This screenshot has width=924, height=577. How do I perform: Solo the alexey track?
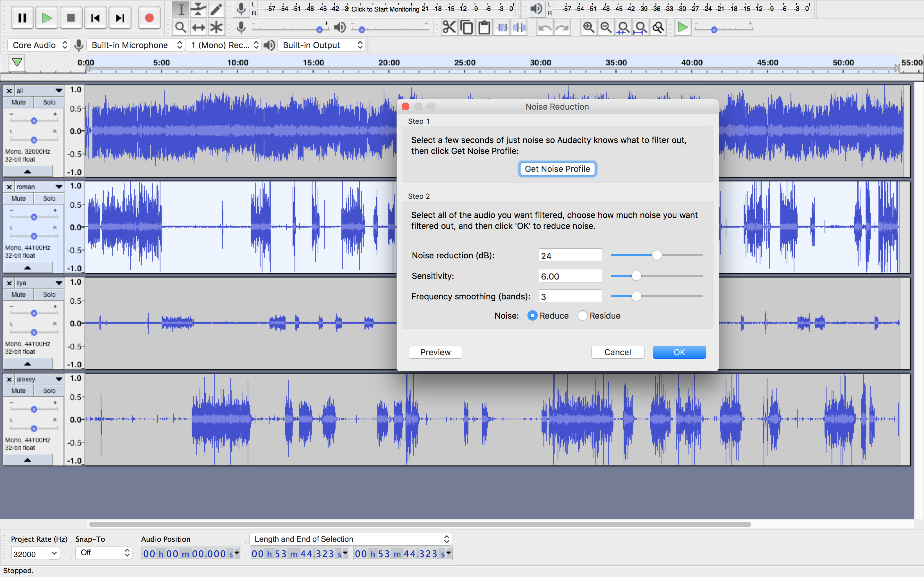(x=49, y=391)
